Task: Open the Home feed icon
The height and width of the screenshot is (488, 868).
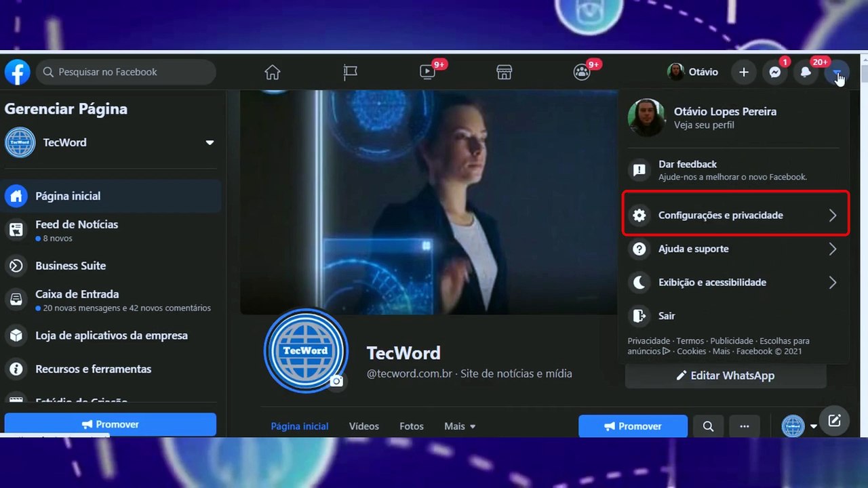Action: pos(273,72)
